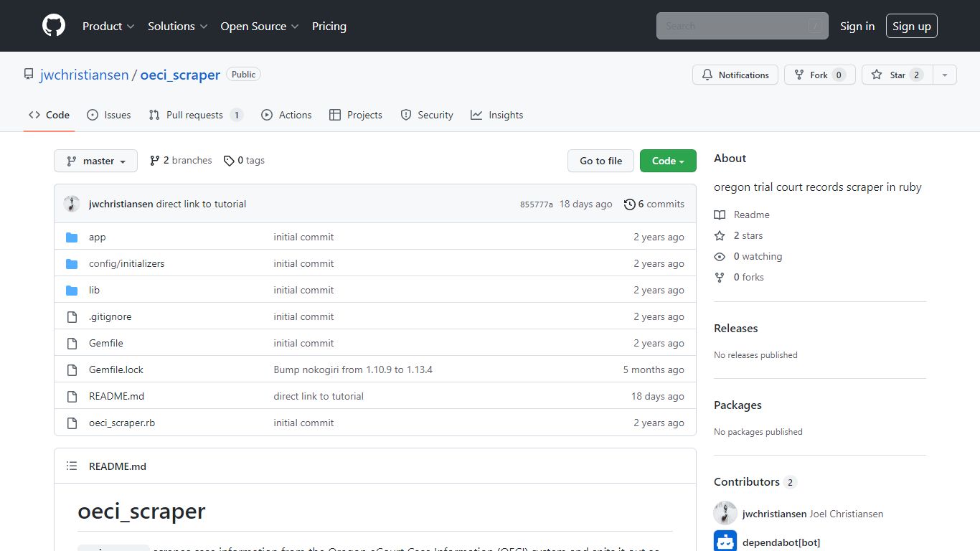Switch to the Pull requests tab
980x551 pixels.
tap(196, 115)
